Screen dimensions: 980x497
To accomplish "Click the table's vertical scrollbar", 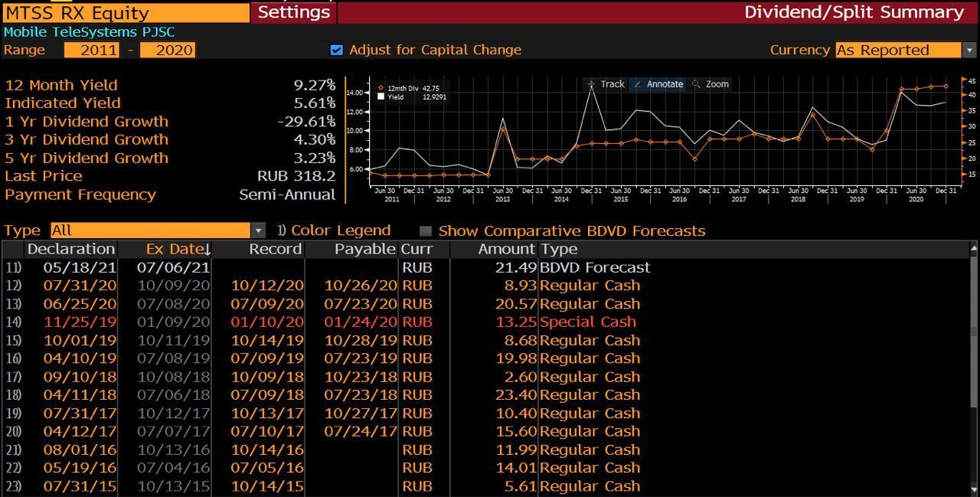I will (973, 368).
